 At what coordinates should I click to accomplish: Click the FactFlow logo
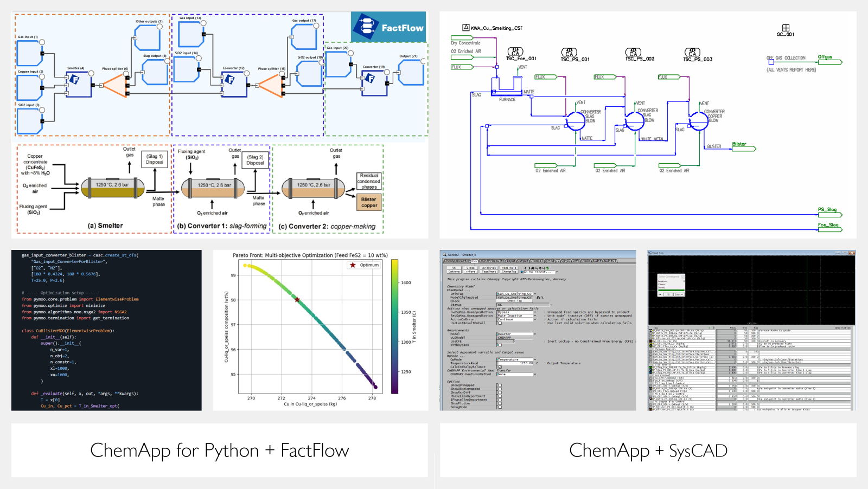coord(388,27)
